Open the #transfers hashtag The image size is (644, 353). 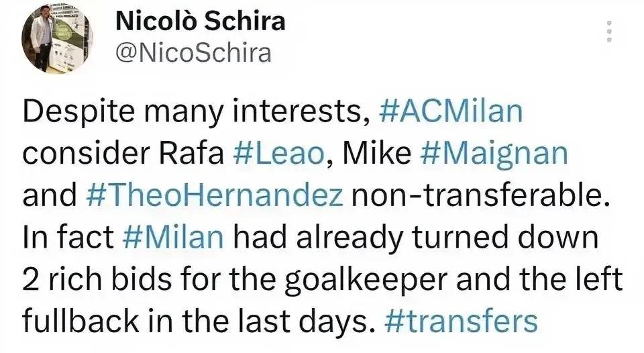462,321
